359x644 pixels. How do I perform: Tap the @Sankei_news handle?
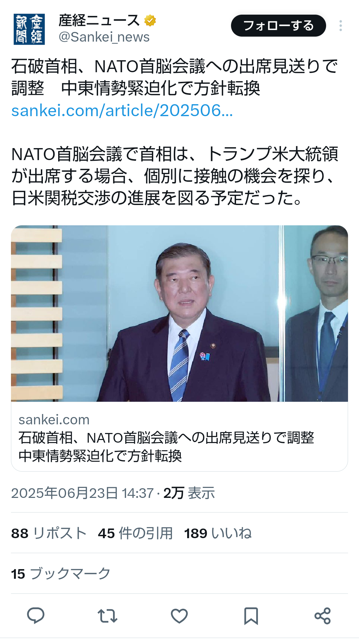click(104, 37)
